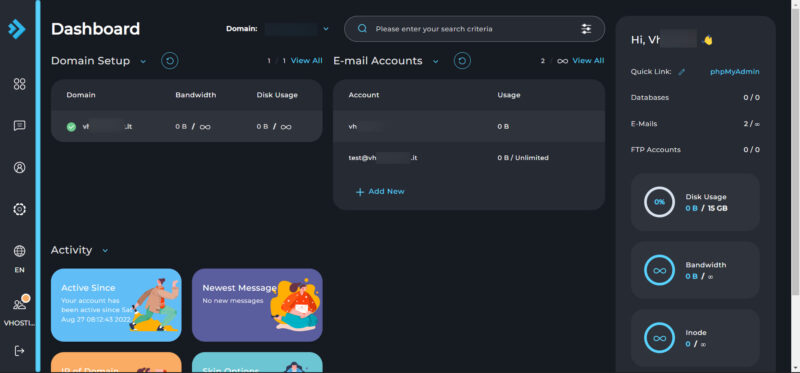The height and width of the screenshot is (373, 800).
Task: Open the settings gear icon in sidebar
Action: [19, 209]
